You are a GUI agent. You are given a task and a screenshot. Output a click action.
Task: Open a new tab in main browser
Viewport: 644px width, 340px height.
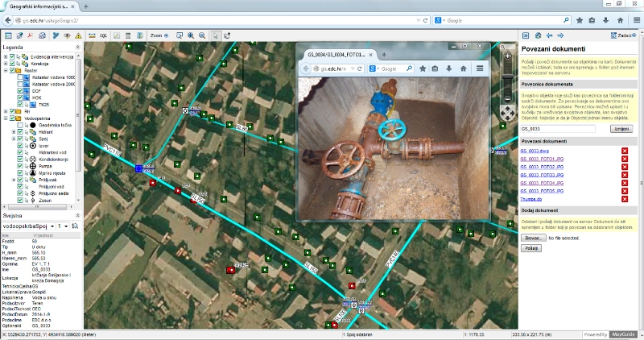click(86, 6)
